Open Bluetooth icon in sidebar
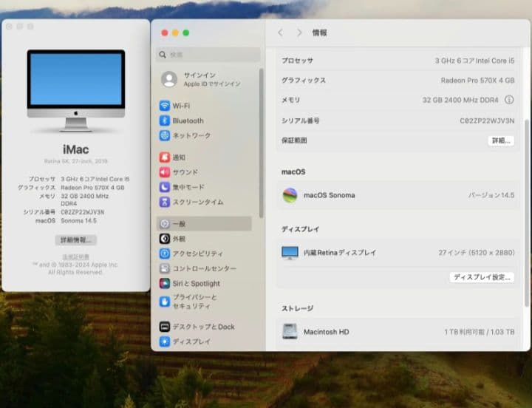Viewport: 532px width, 408px height. coord(165,120)
